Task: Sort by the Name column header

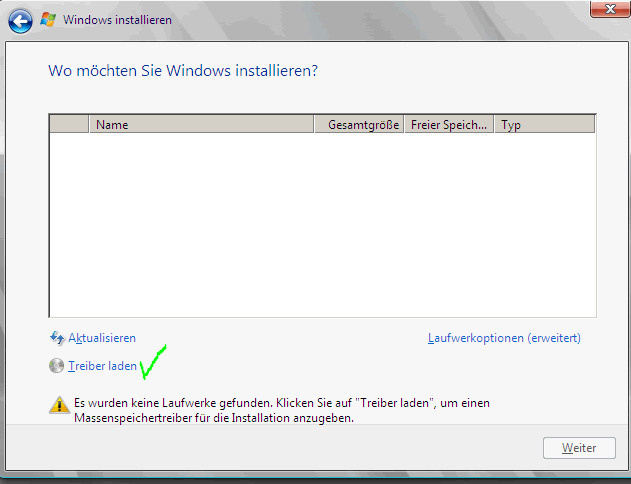Action: (201, 125)
